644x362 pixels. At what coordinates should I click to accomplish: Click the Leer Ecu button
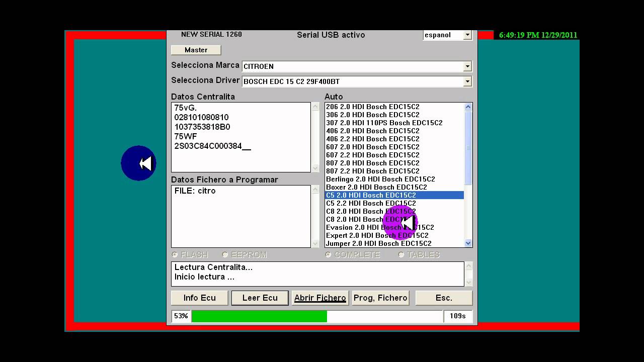(x=260, y=298)
